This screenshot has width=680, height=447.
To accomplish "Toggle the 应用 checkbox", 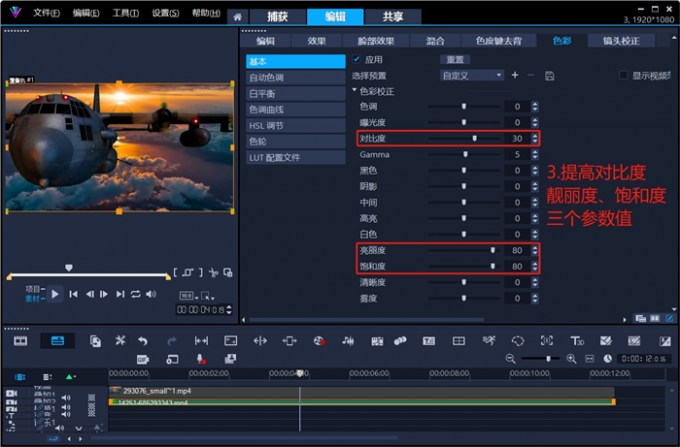I will point(357,60).
